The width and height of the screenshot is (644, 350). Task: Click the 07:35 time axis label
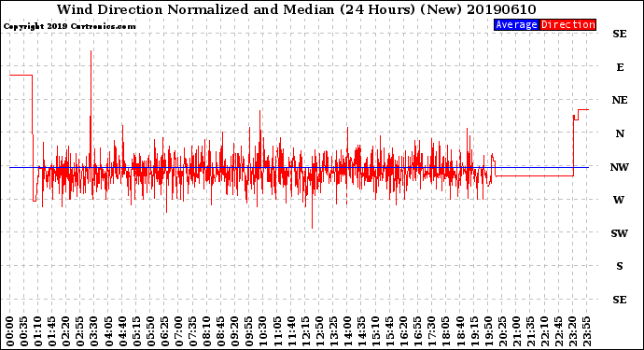click(192, 331)
